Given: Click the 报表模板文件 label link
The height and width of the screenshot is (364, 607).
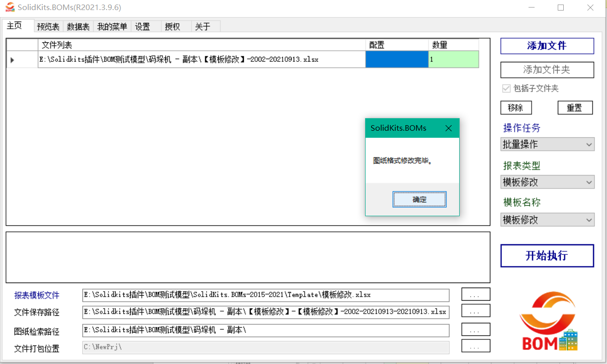Looking at the screenshot, I should (x=37, y=295).
